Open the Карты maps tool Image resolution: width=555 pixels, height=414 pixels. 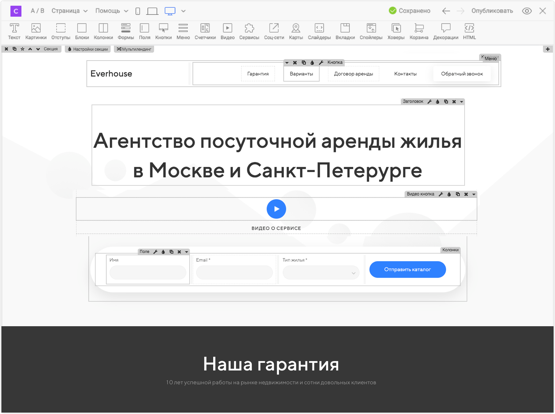coord(296,31)
